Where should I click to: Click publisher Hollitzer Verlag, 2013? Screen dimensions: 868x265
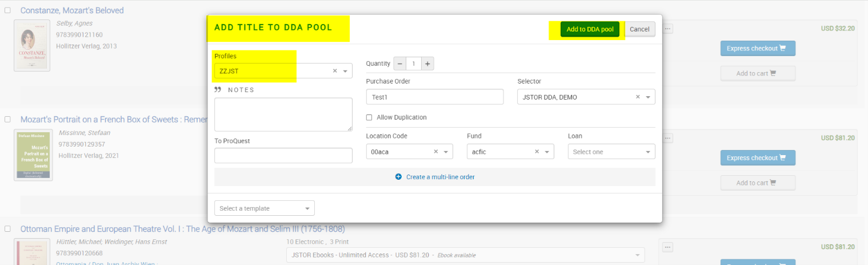pyautogui.click(x=87, y=46)
